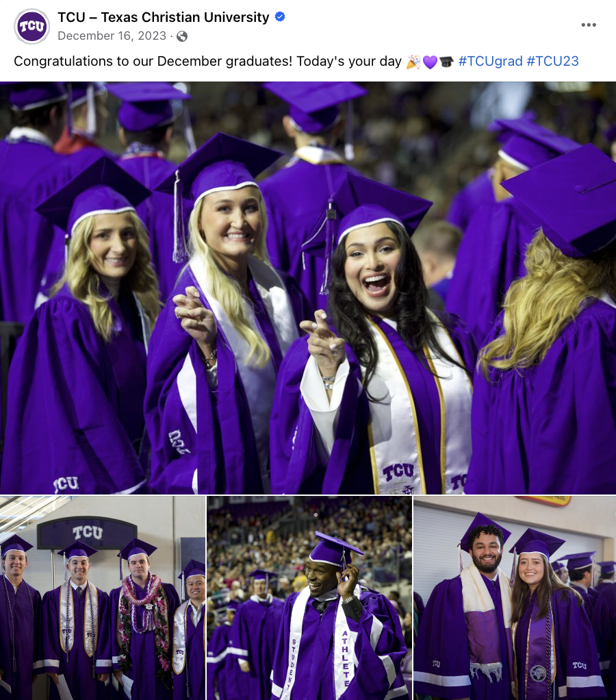
Task: Click the purple heart emoji
Action: pos(430,62)
